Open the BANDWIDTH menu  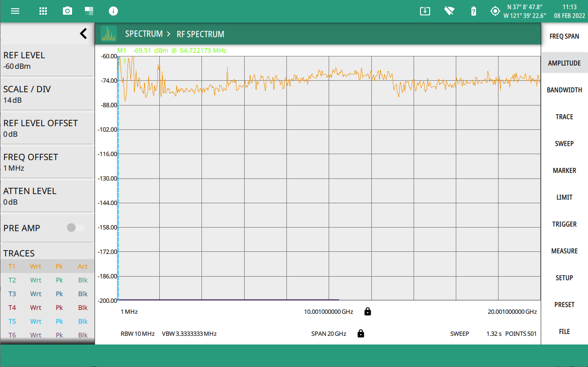pyautogui.click(x=564, y=90)
